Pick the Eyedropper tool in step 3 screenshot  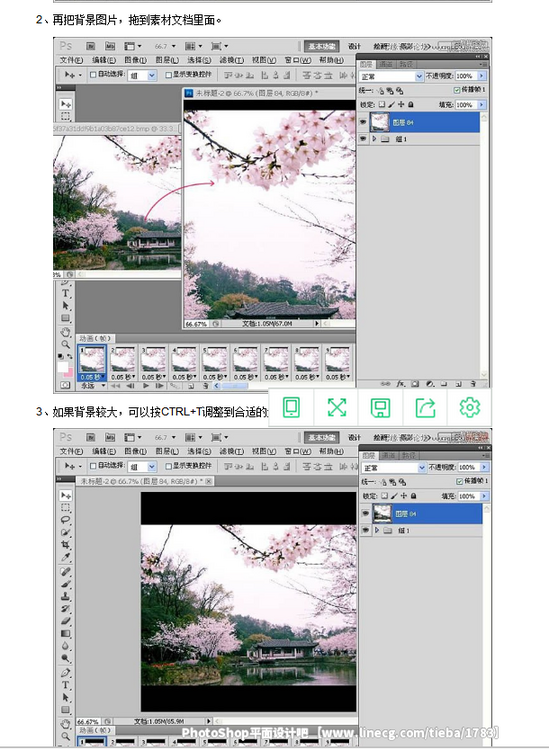tap(66, 557)
